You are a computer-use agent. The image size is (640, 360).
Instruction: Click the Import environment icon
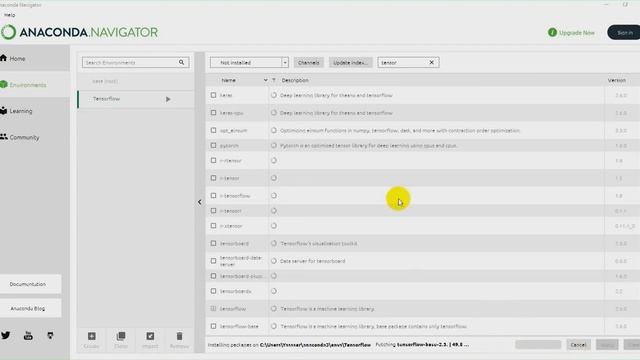[150, 336]
